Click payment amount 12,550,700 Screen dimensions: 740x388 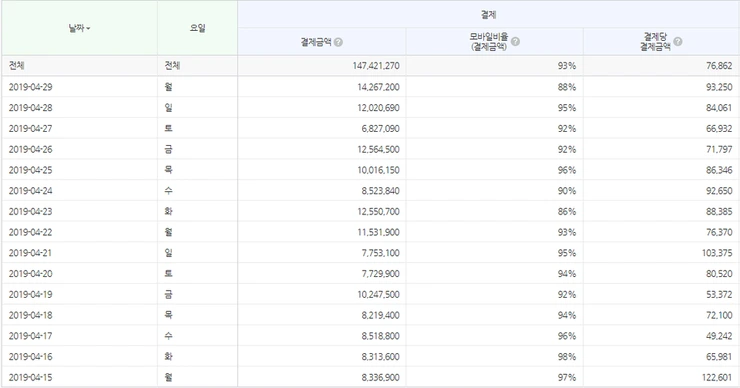coord(378,211)
